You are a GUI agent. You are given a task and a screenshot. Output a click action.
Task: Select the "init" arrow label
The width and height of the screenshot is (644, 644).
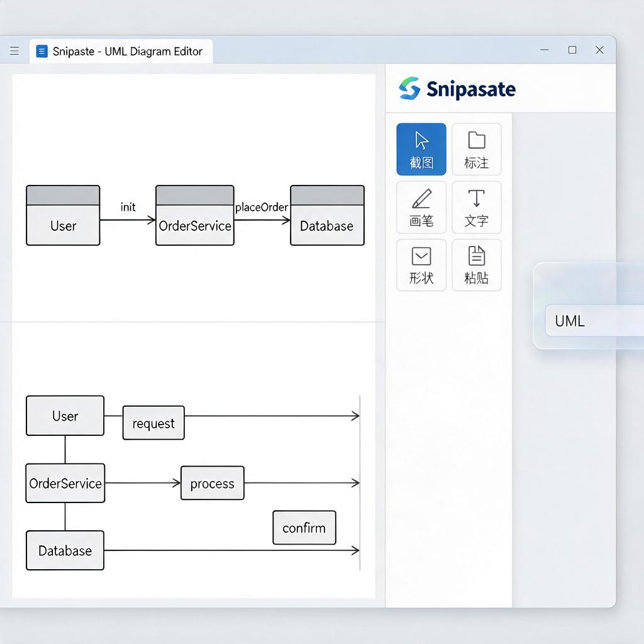click(128, 207)
